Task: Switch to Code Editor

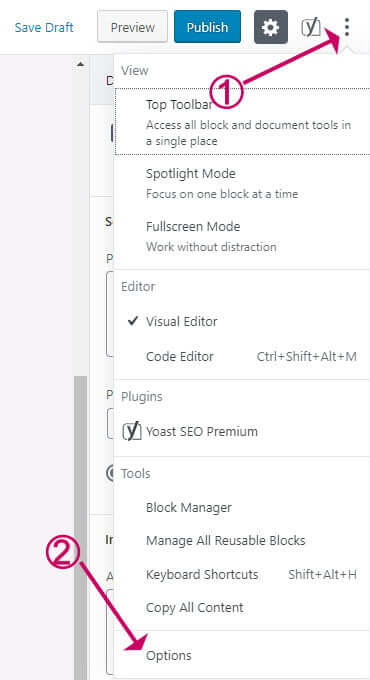Action: [242, 356]
